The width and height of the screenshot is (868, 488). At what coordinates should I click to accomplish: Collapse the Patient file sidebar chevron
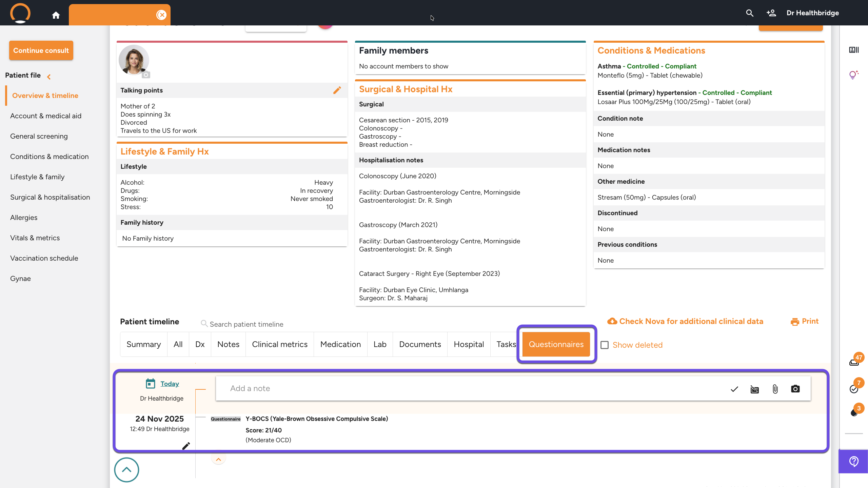49,77
